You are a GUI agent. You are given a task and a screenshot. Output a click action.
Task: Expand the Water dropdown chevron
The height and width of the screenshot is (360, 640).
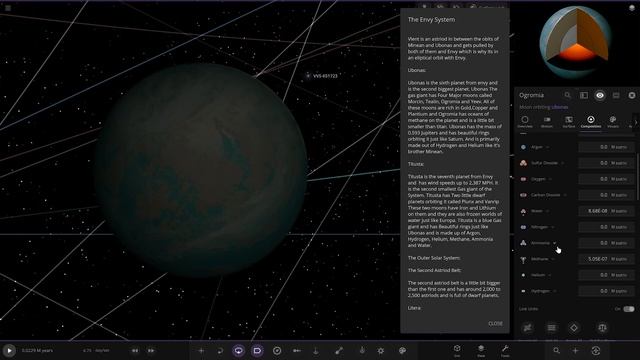click(547, 211)
